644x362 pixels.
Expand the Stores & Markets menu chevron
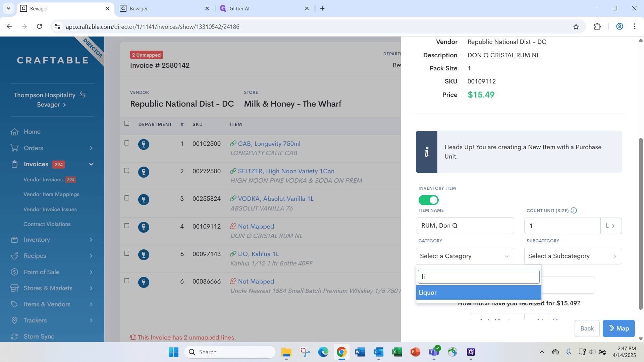point(91,288)
